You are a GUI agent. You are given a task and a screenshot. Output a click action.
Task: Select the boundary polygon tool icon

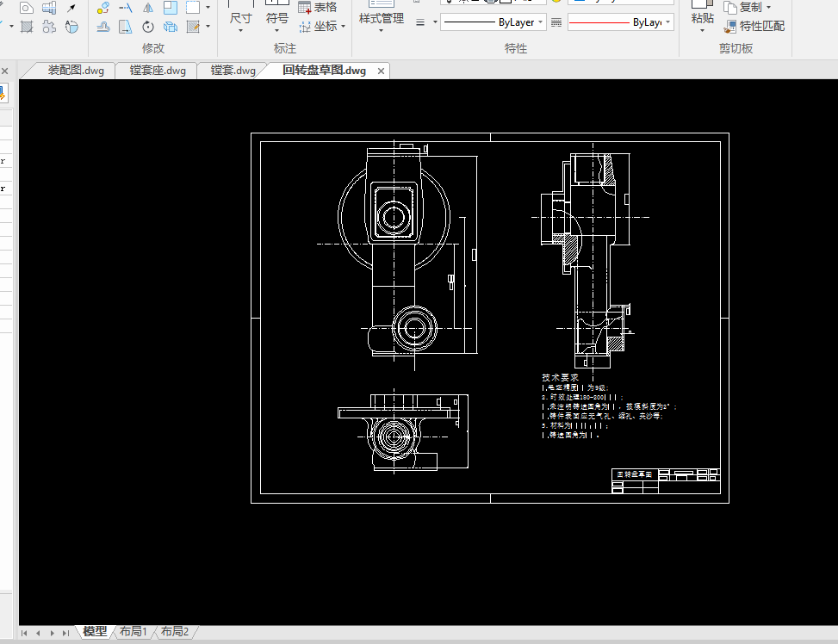[26, 8]
